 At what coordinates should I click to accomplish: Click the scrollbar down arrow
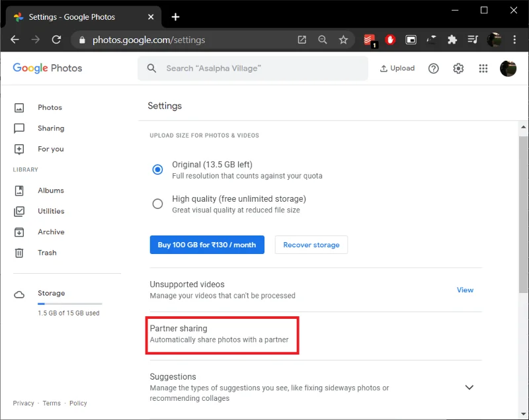pyautogui.click(x=523, y=413)
